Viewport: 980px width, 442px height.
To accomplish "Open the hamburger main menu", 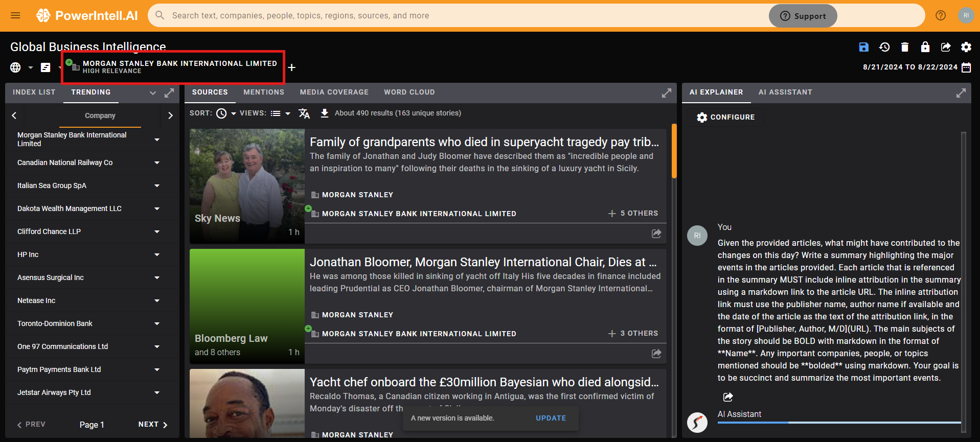I will 15,15.
